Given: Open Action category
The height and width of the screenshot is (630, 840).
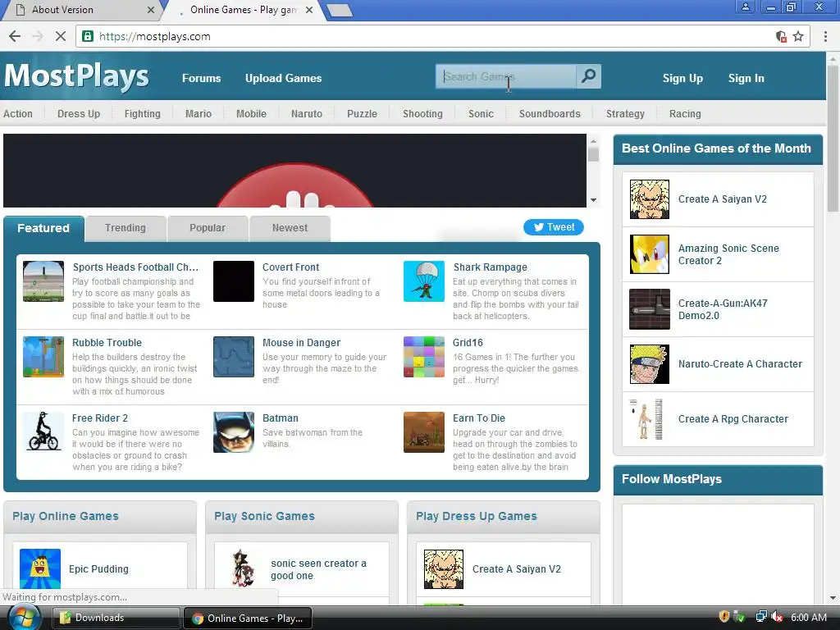Looking at the screenshot, I should click(18, 113).
